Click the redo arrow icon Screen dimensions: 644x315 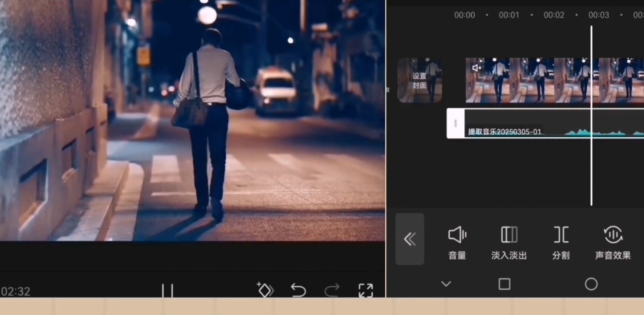pyautogui.click(x=332, y=290)
